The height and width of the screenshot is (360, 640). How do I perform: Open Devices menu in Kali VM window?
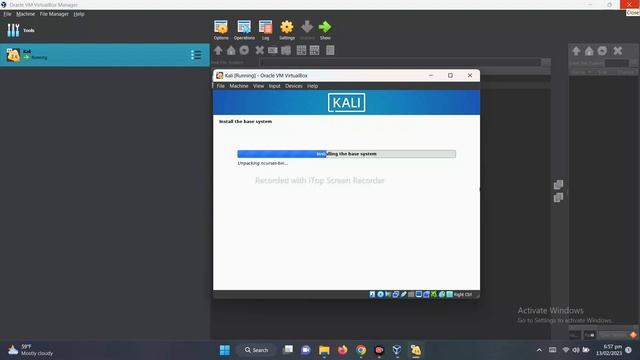(293, 86)
